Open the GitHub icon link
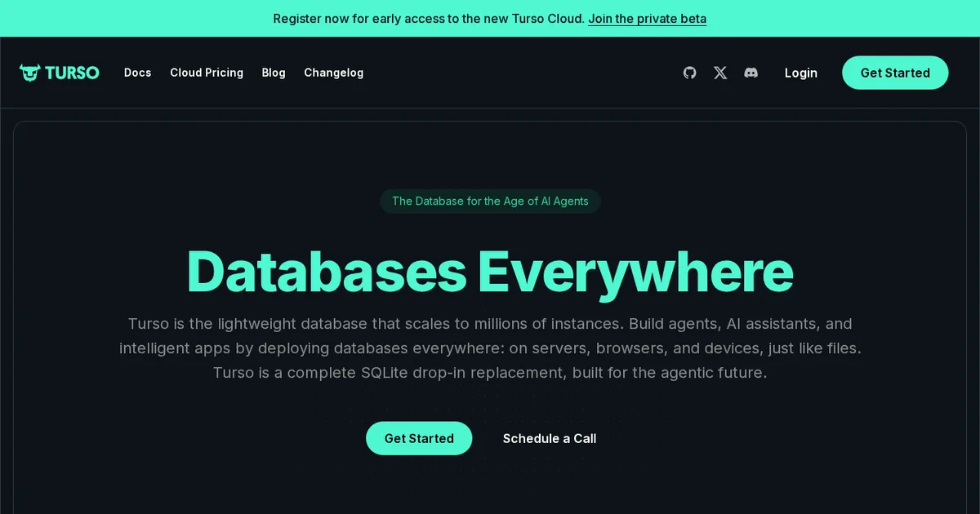Viewport: 980px width, 514px height. 690,73
